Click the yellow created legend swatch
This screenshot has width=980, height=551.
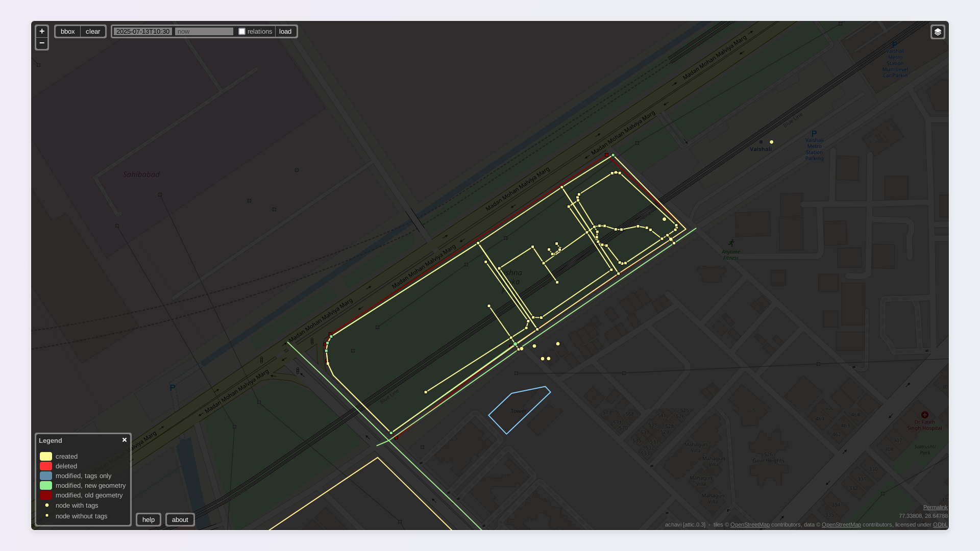(46, 457)
